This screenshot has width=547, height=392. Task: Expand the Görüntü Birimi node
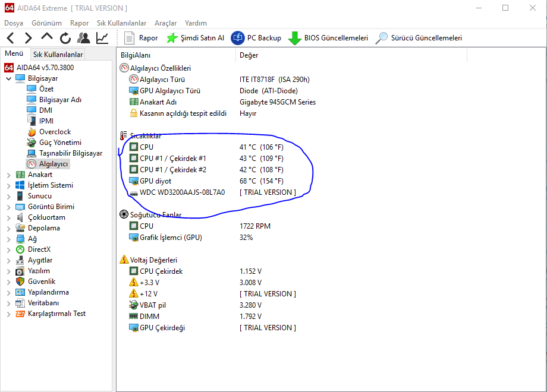(x=9, y=207)
